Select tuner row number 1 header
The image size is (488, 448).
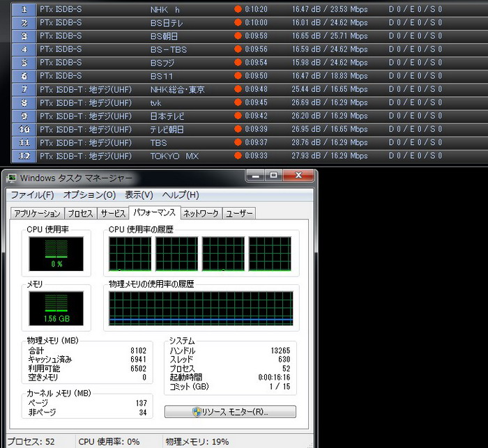[x=24, y=9]
